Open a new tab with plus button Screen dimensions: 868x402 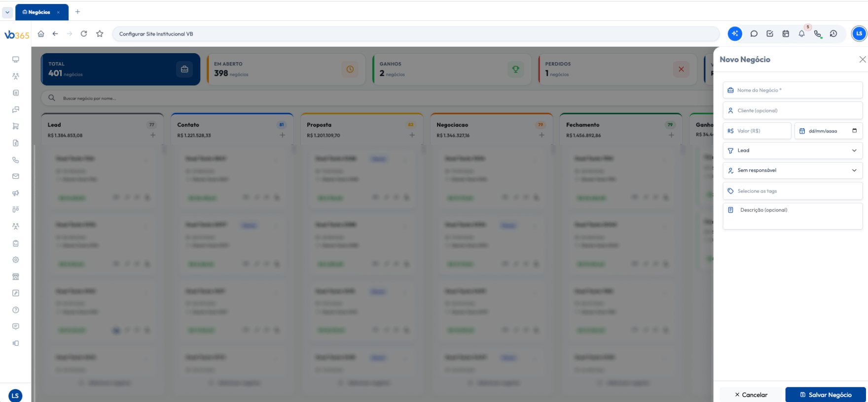77,12
